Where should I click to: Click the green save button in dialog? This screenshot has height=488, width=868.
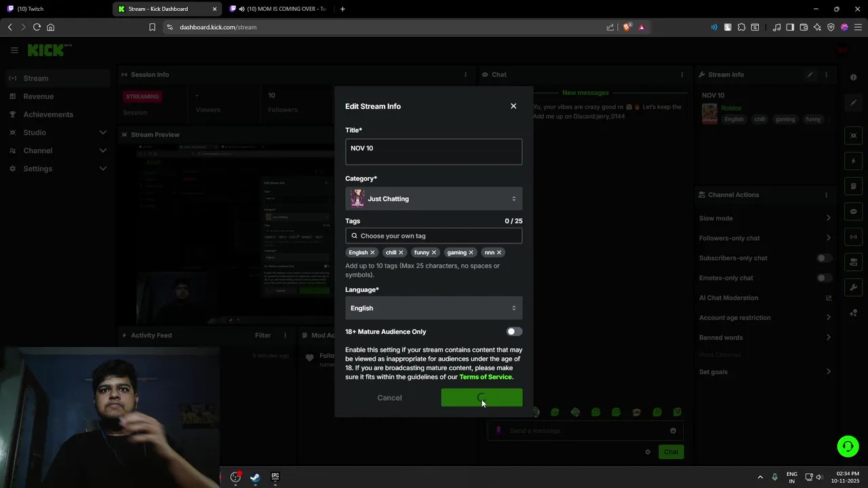[x=481, y=398]
